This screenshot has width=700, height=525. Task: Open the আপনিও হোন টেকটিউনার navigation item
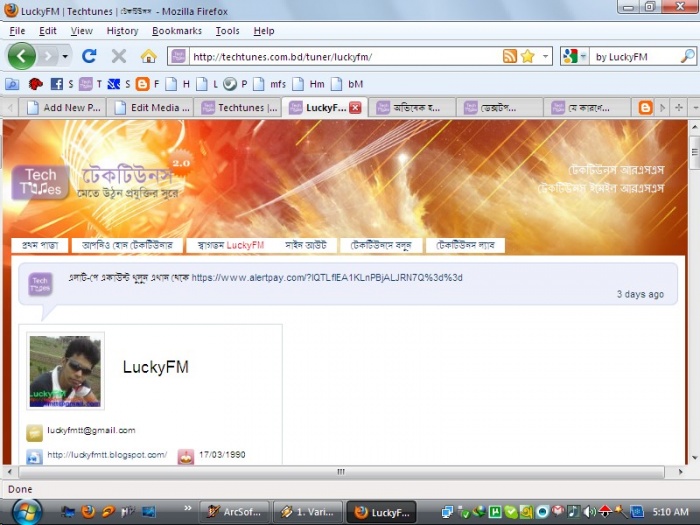[x=127, y=246]
